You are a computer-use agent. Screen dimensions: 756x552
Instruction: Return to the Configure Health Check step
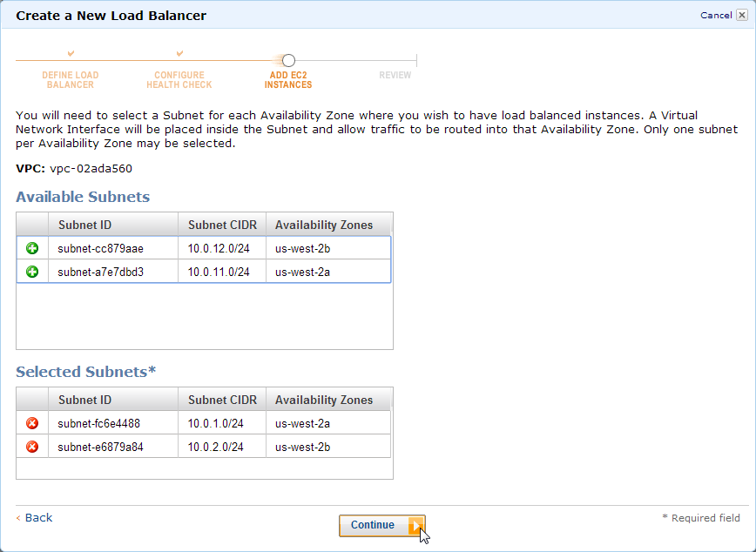pyautogui.click(x=179, y=80)
